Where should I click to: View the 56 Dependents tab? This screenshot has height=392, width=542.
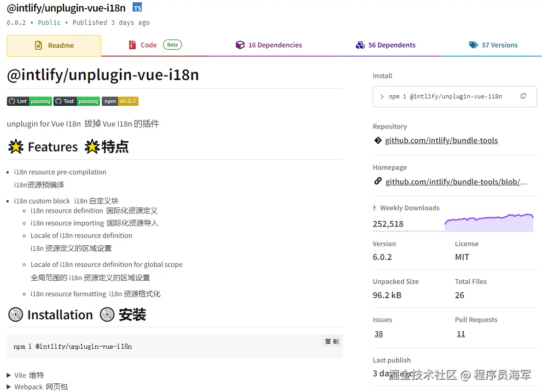[385, 45]
